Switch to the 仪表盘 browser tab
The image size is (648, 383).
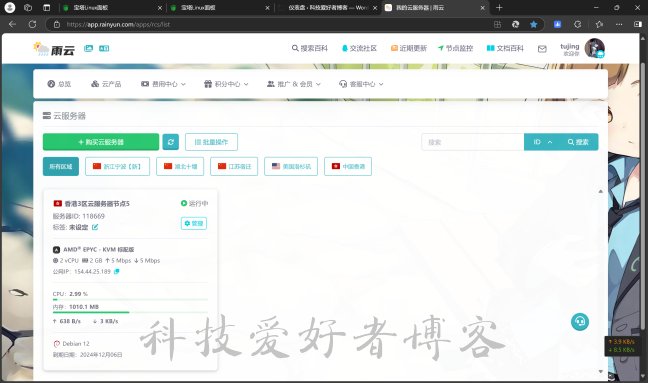tap(328, 7)
